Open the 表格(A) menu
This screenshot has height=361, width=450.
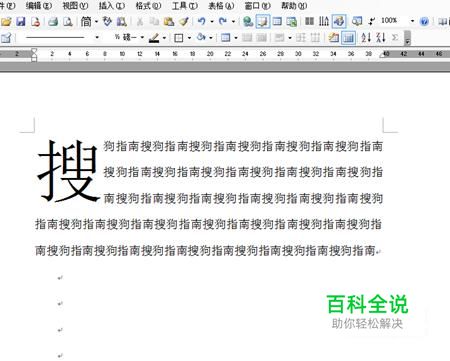click(221, 6)
